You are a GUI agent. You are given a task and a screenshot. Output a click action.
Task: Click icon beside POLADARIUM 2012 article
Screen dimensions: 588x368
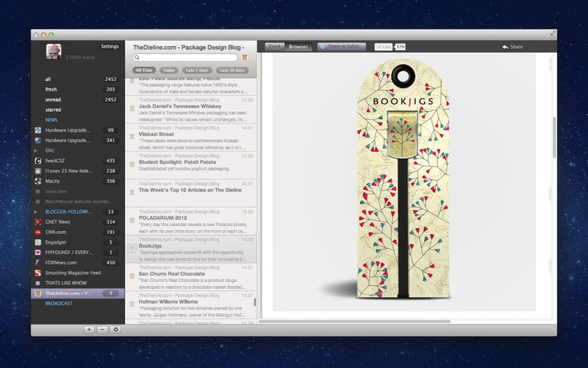132,220
